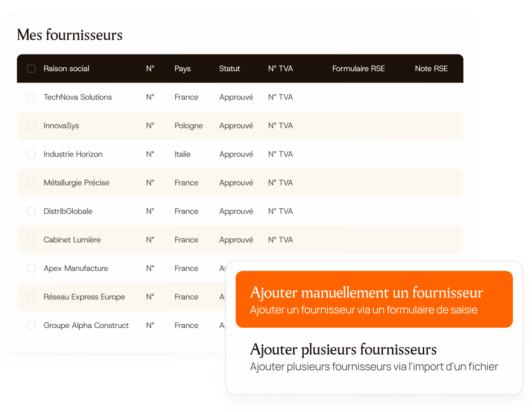This screenshot has height=412, width=532.
Task: Click the Statut column header
Action: coord(229,69)
